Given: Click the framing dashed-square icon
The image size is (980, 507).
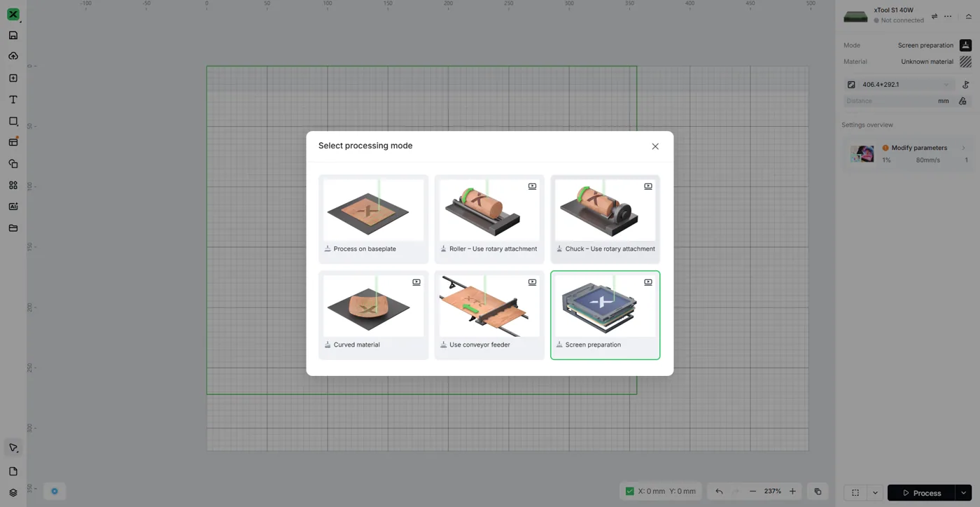Looking at the screenshot, I should coord(855,493).
